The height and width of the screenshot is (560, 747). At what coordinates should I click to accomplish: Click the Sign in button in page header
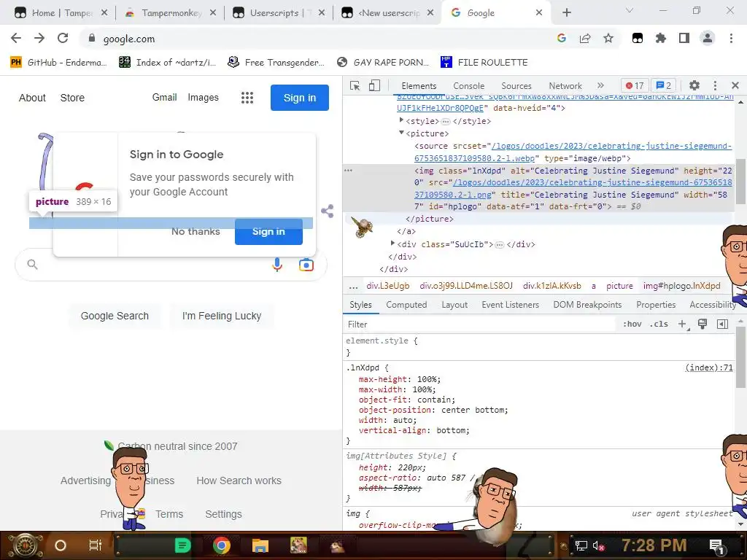point(300,98)
